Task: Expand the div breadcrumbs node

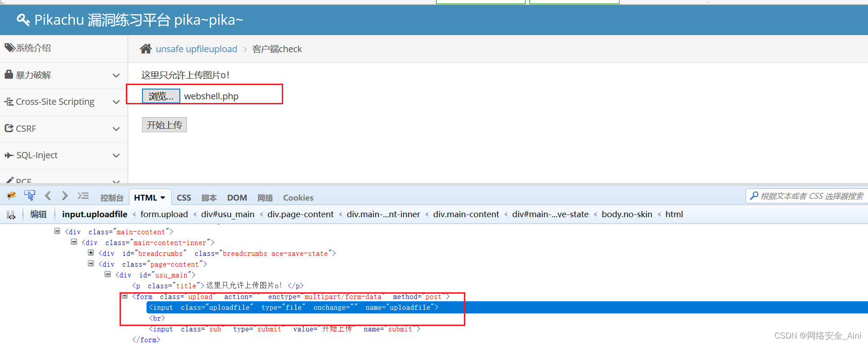Action: pyautogui.click(x=91, y=253)
